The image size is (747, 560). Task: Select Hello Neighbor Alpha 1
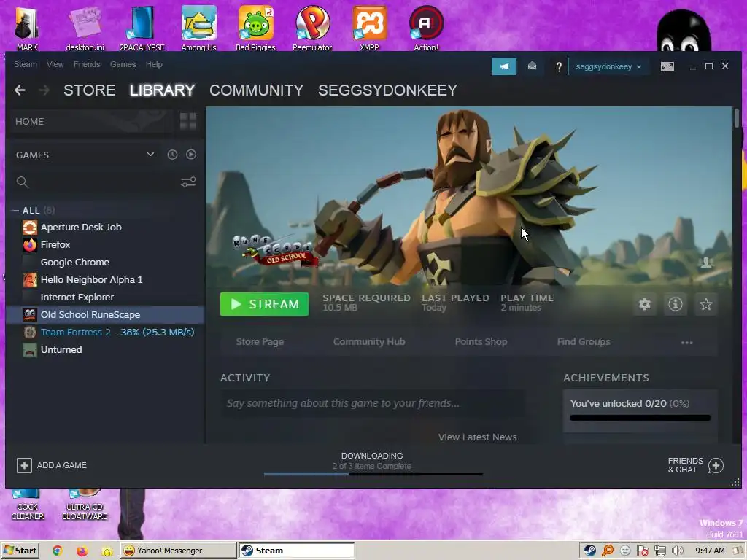(x=105, y=279)
